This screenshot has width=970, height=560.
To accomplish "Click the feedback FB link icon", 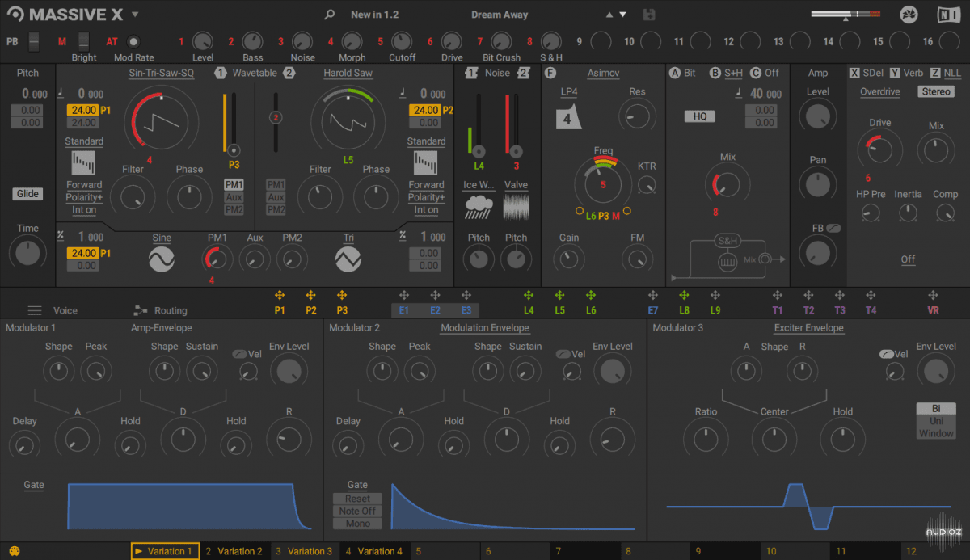I will tap(834, 229).
